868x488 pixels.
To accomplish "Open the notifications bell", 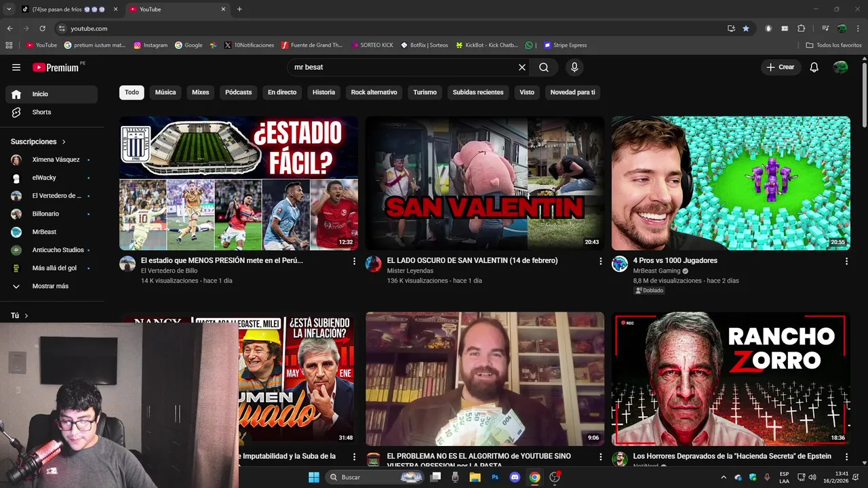I will pos(814,67).
